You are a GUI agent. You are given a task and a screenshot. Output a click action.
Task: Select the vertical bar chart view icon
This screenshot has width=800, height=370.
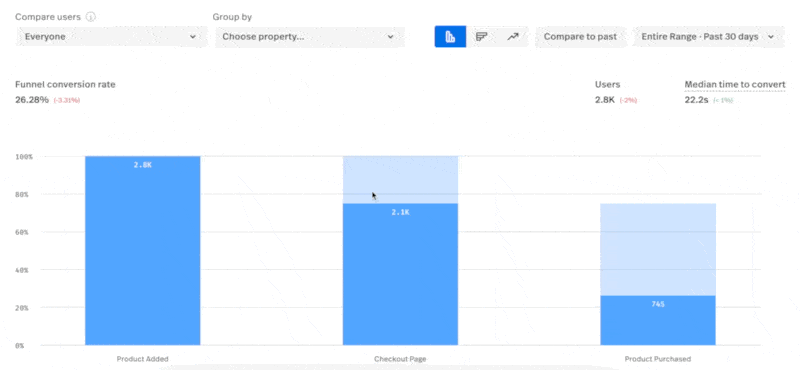point(450,37)
